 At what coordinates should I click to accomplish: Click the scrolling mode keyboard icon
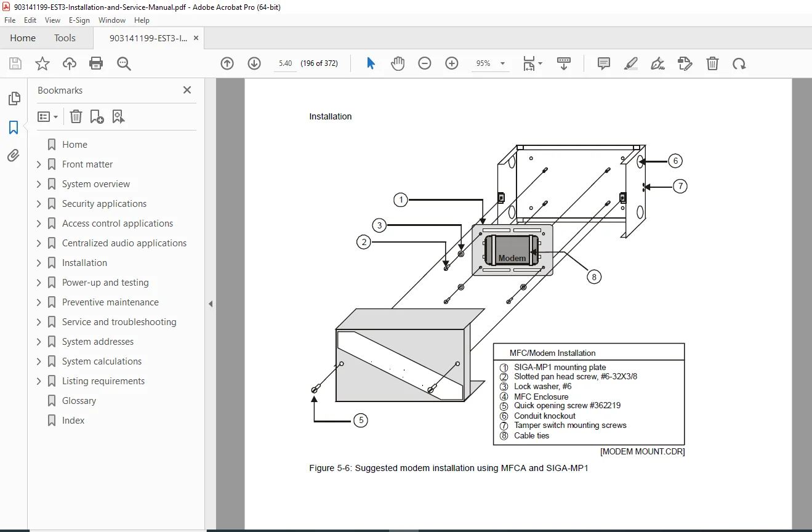coord(564,63)
